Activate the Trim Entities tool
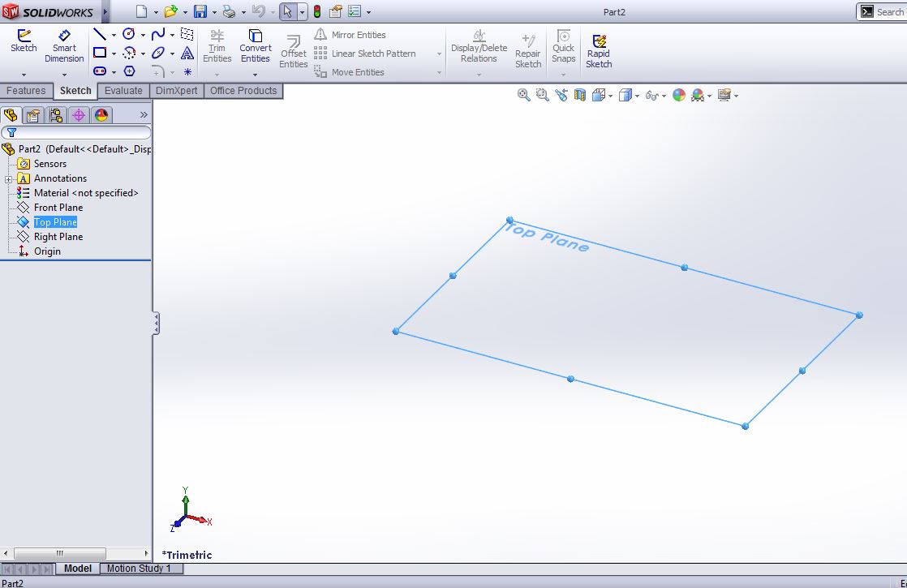This screenshot has height=588, width=907. point(217,49)
